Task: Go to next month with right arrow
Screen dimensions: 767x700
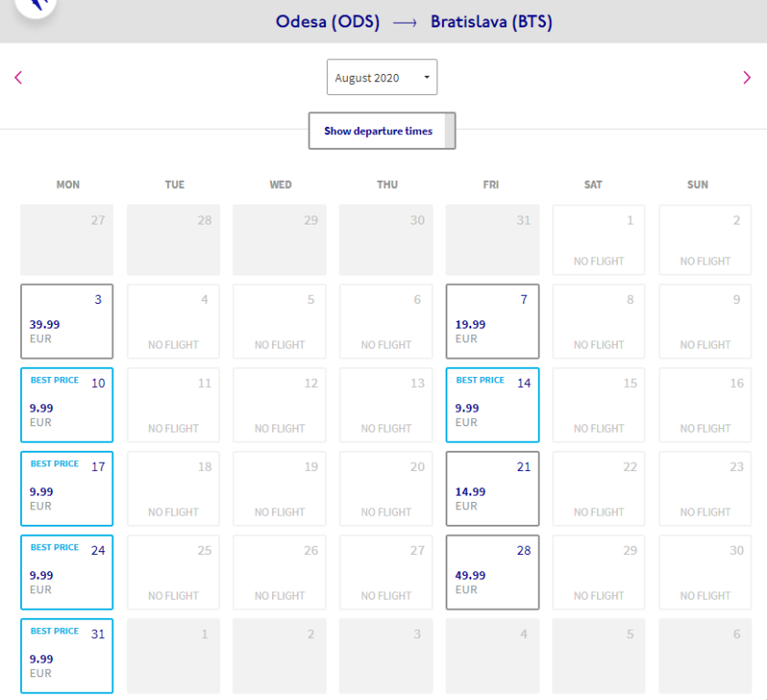Action: [x=747, y=78]
